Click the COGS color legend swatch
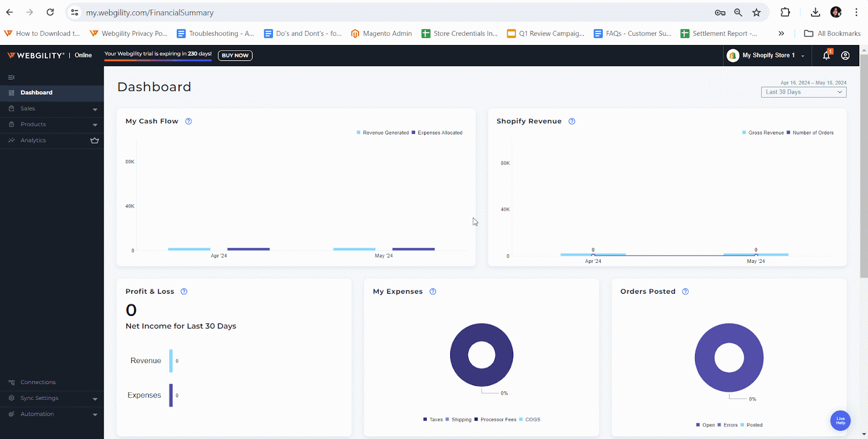868x439 pixels. (x=521, y=419)
